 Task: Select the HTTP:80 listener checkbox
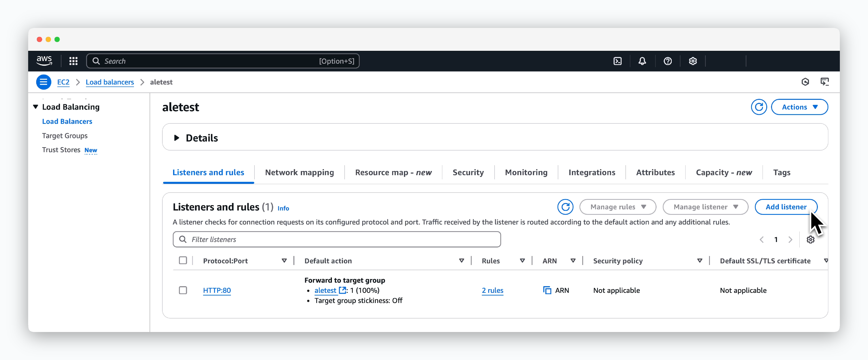point(183,290)
